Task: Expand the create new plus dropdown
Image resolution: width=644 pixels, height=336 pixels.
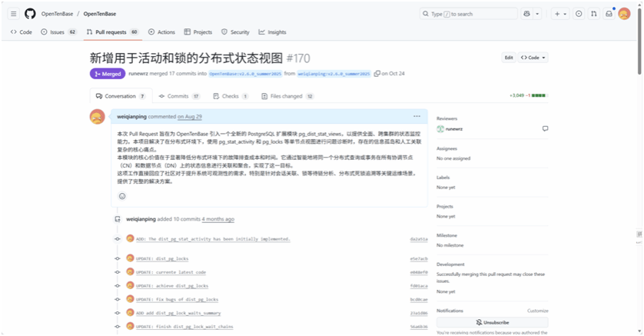Action: pos(561,14)
